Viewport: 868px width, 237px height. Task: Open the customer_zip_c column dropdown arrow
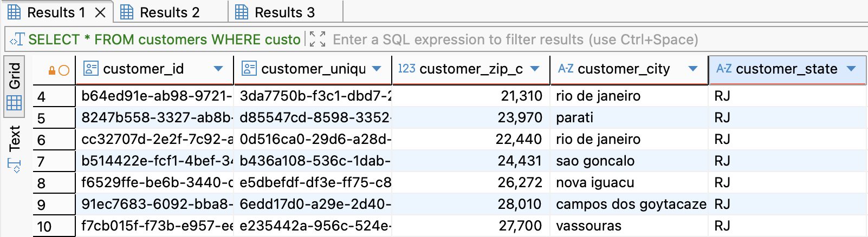[535, 69]
